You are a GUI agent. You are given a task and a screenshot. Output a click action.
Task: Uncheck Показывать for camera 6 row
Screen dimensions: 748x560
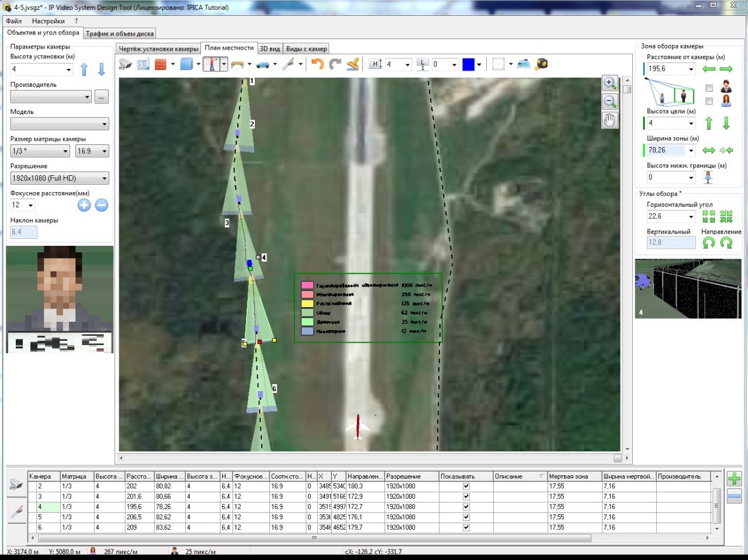[466, 527]
